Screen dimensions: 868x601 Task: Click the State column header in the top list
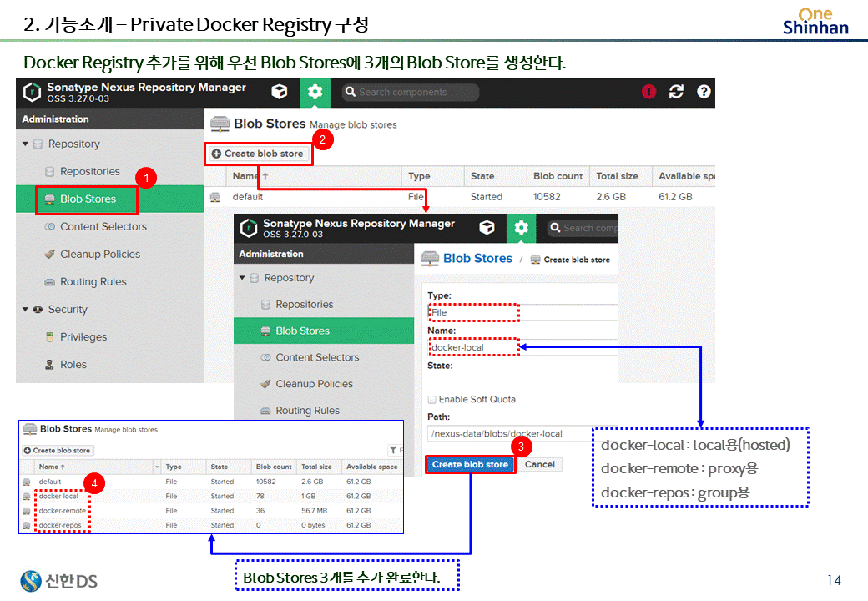pos(495,176)
